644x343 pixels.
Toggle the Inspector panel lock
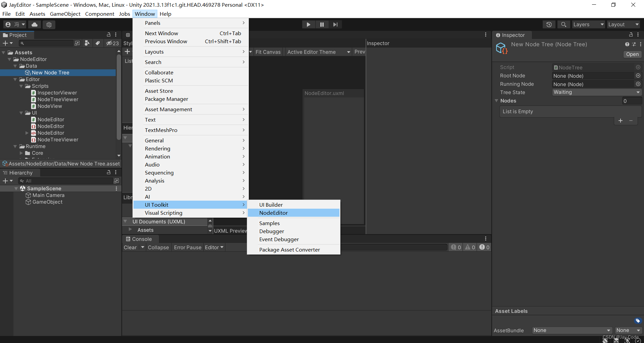631,35
